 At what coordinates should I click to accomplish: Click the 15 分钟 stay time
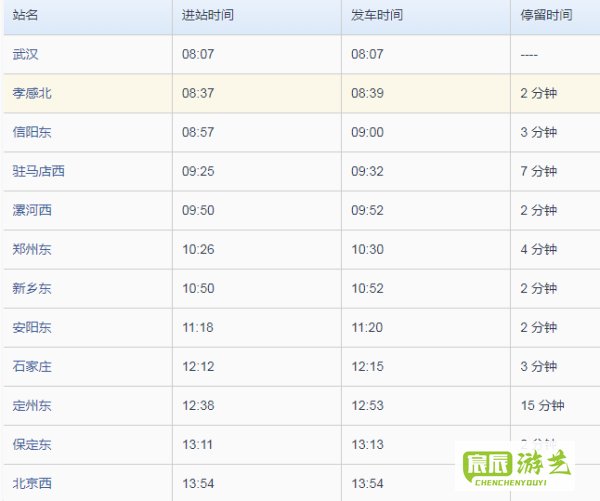point(542,405)
